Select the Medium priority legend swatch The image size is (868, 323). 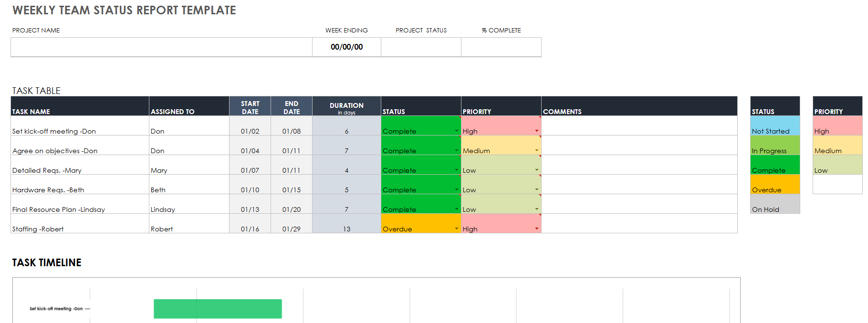(x=837, y=146)
